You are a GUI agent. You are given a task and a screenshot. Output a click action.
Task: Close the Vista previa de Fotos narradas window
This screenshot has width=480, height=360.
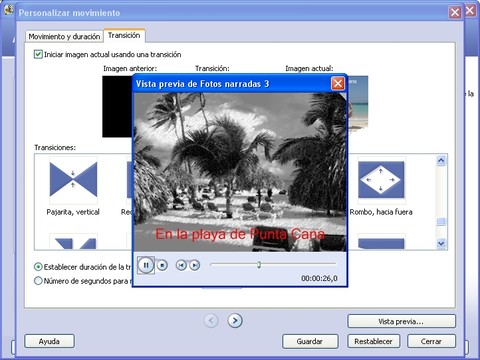point(338,83)
